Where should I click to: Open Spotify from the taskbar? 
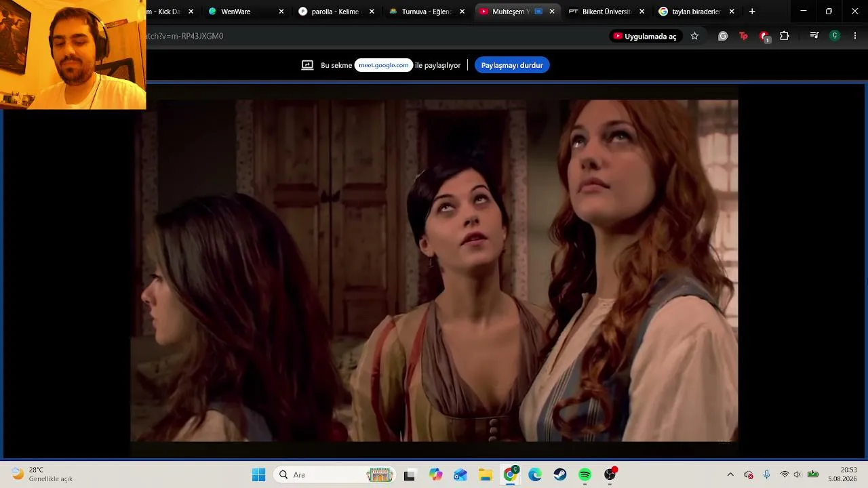click(585, 475)
